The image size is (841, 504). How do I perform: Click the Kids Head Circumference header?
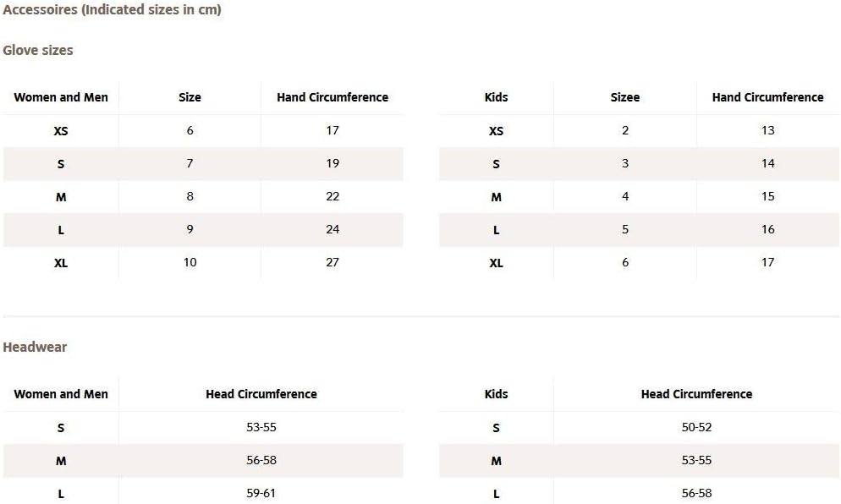(696, 394)
